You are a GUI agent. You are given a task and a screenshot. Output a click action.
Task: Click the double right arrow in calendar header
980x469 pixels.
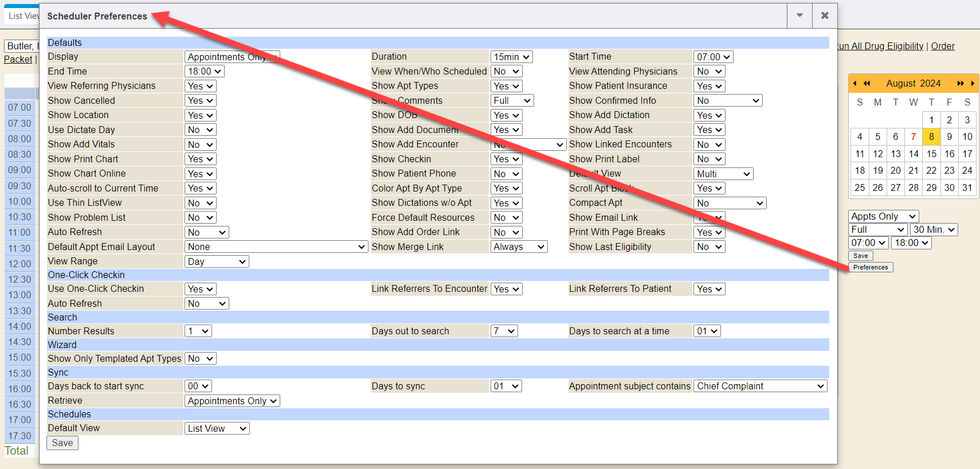coord(961,83)
